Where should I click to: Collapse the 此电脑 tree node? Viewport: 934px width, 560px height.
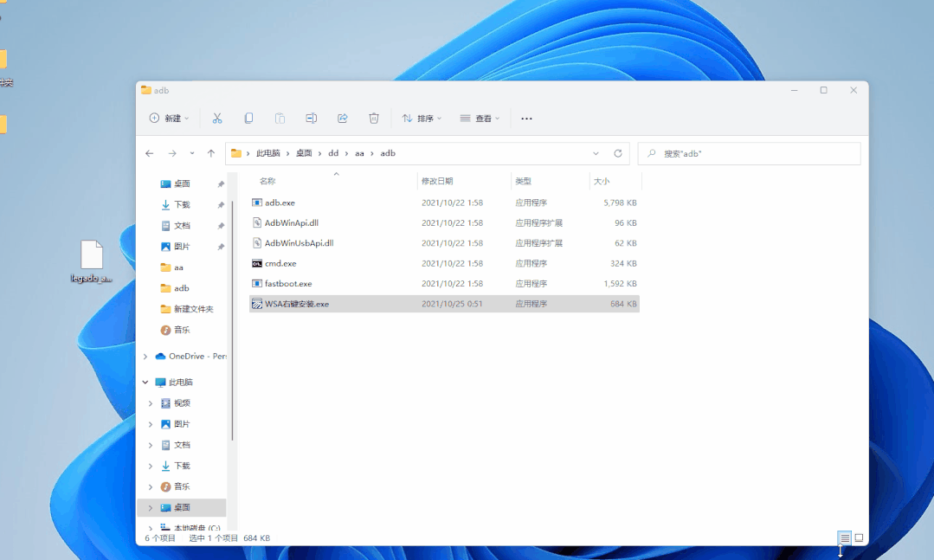point(145,382)
